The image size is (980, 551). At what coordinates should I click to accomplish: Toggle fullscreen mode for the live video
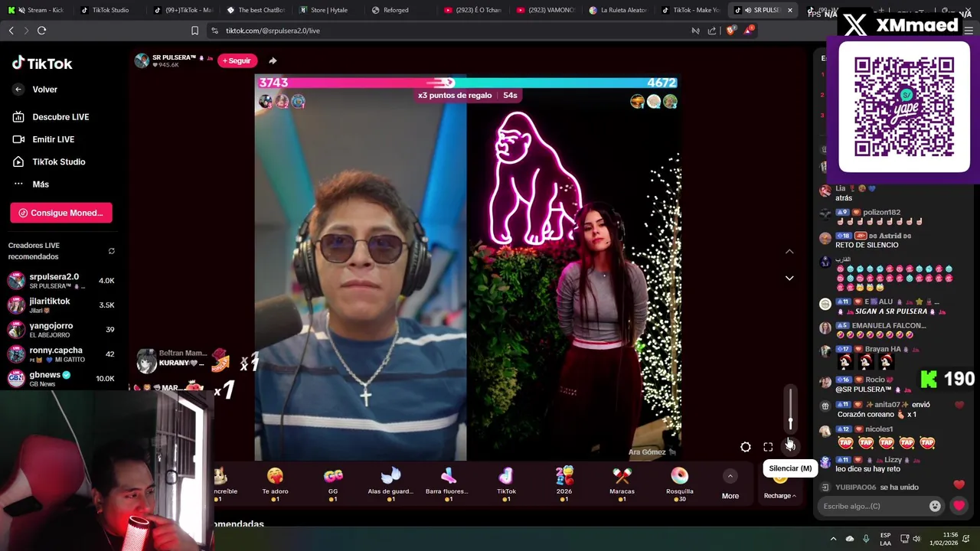click(768, 447)
